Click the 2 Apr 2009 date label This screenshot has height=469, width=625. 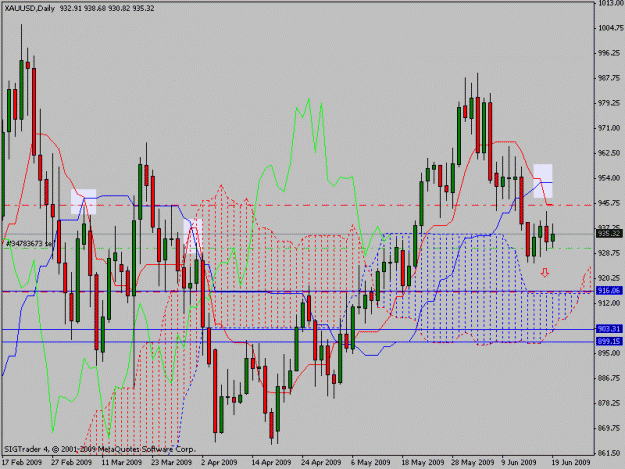(219, 463)
